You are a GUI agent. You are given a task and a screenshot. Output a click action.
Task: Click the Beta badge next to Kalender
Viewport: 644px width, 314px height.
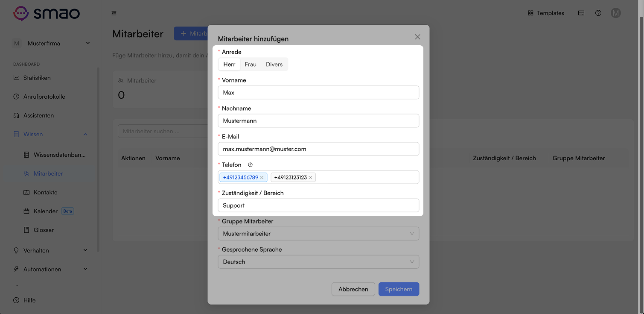(x=67, y=211)
